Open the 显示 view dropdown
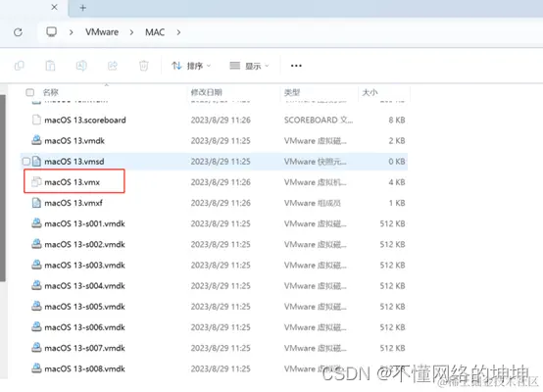 coord(249,66)
